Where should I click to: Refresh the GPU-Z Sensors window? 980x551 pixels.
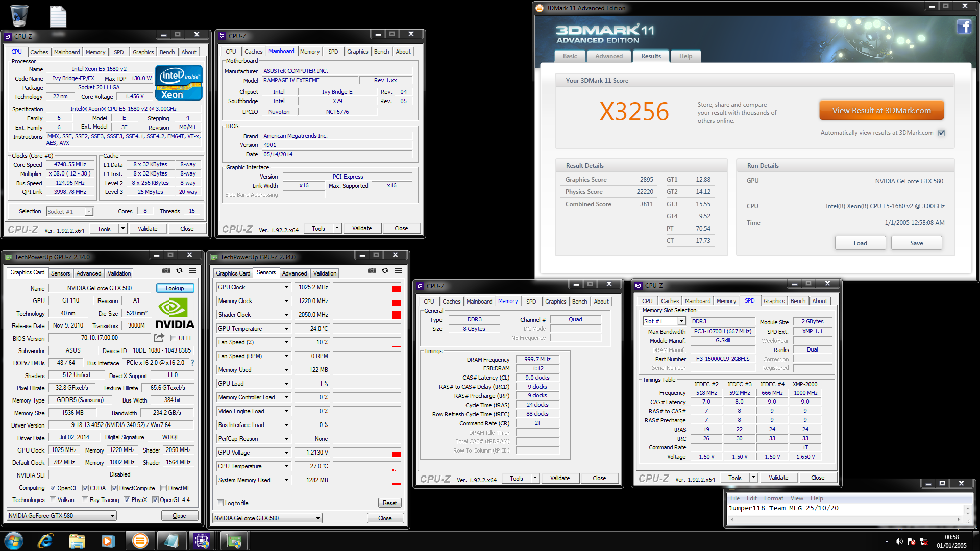point(385,270)
